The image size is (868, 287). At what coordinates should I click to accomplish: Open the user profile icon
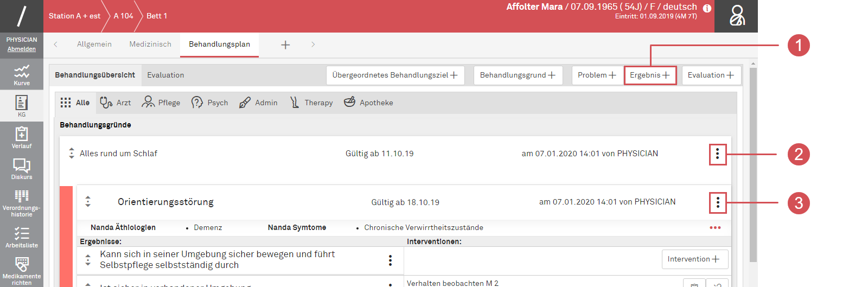736,16
